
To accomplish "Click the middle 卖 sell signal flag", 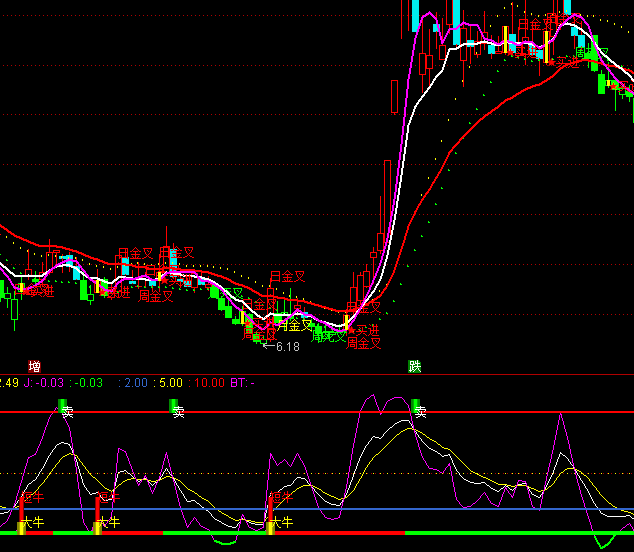I will 176,409.
